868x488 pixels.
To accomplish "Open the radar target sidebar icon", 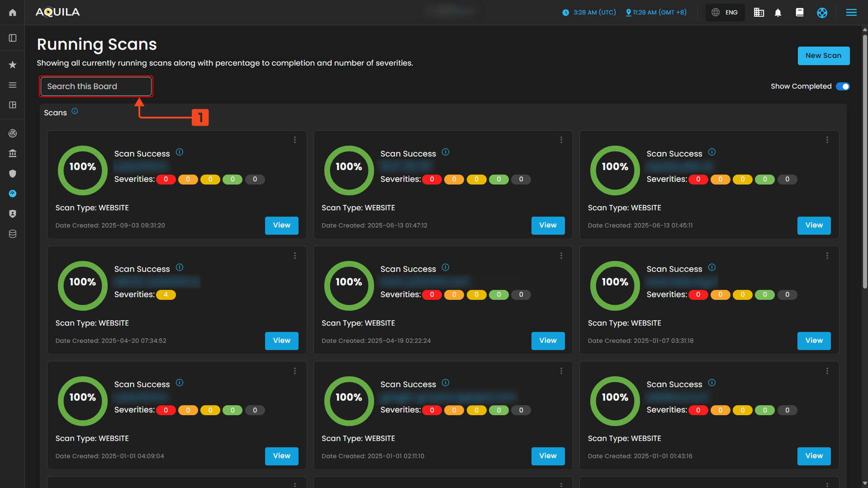I will [13, 133].
